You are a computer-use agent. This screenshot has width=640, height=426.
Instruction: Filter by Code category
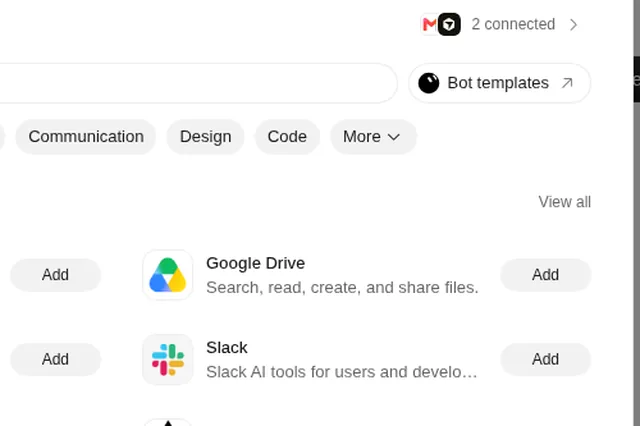pyautogui.click(x=287, y=137)
